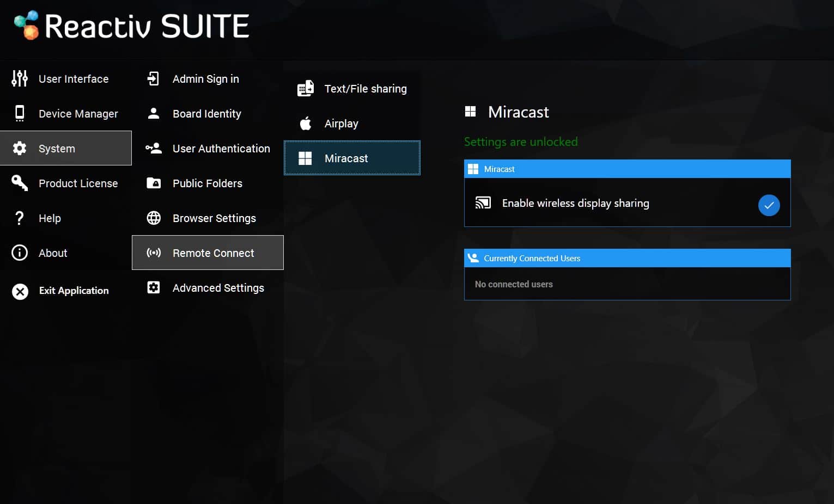Viewport: 834px width, 504px height.
Task: Click 'Currently Connected Users' header label
Action: (532, 258)
